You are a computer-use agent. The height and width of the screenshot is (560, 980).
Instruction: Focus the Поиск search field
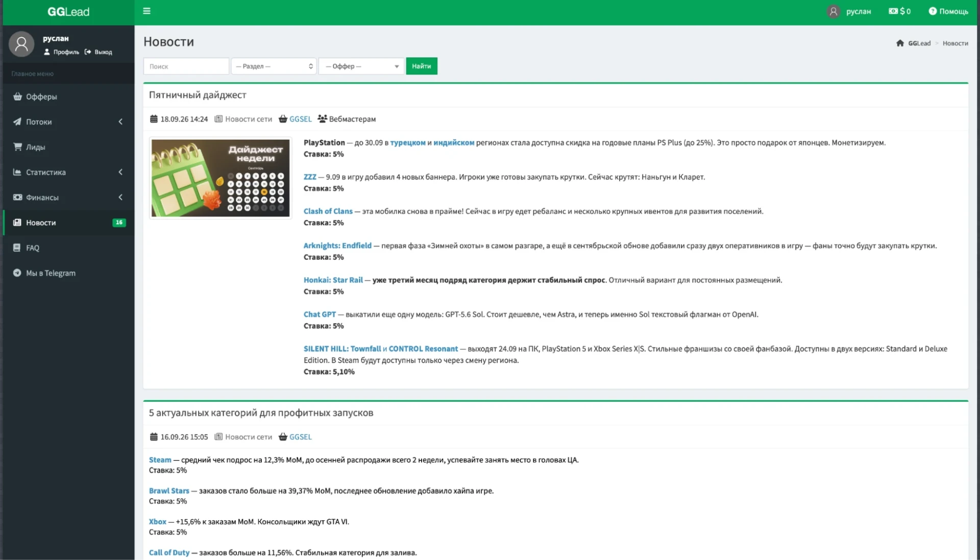[x=186, y=66]
